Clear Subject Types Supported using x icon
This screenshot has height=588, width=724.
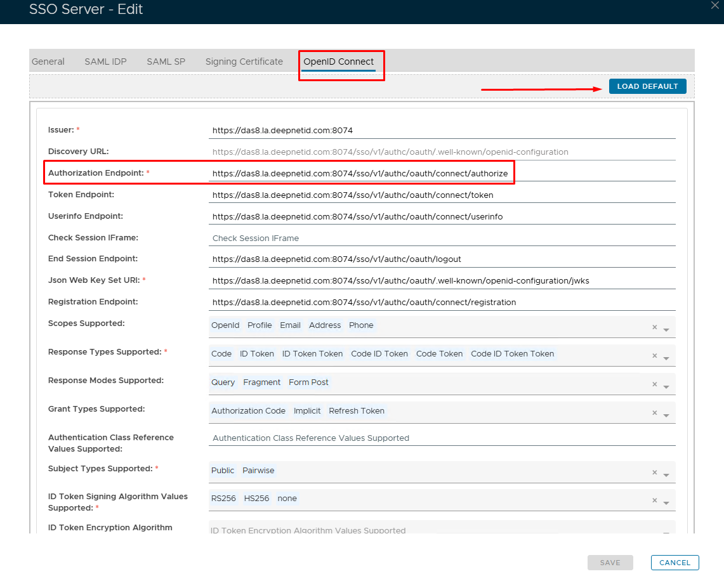pyautogui.click(x=654, y=473)
